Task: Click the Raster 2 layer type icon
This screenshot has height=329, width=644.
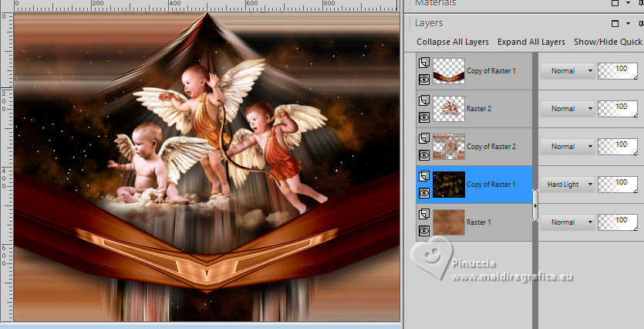Action: click(x=424, y=100)
